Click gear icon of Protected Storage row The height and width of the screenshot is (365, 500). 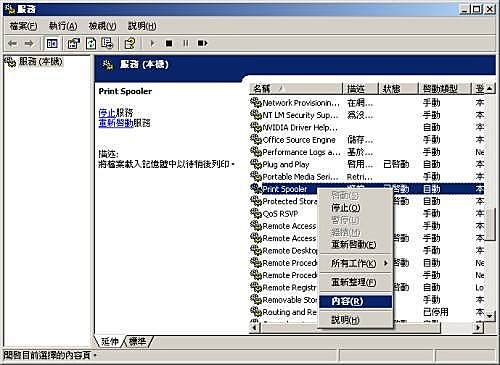point(256,201)
